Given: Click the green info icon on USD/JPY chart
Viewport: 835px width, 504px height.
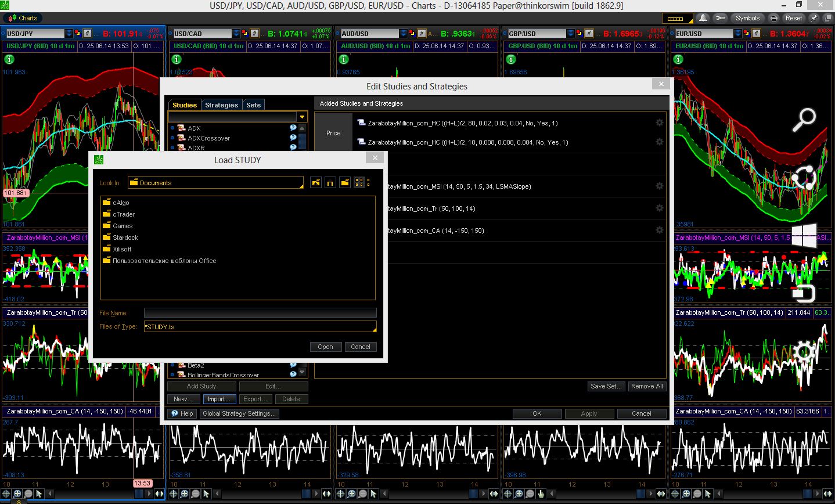Looking at the screenshot, I should click(9, 59).
